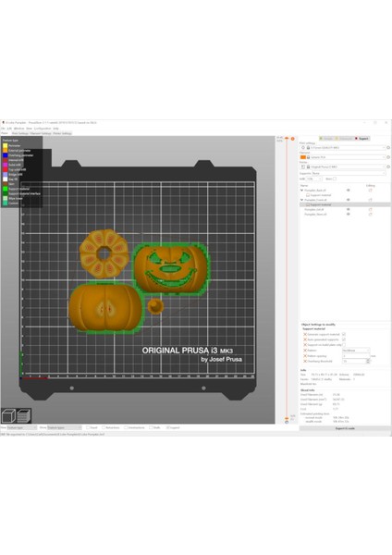Remove the Generate support material override
Screen dimensions: 392x555
305,334
